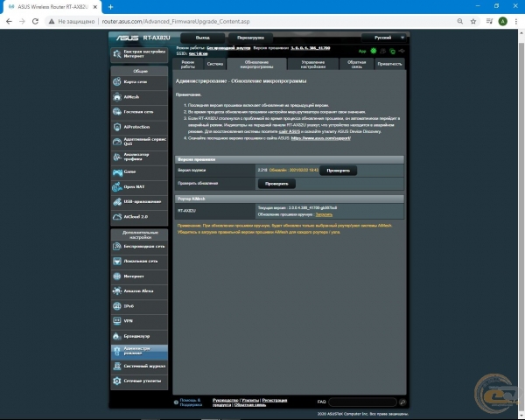Open Adaptive QoS service section
Image resolution: width=525 pixels, height=420 pixels.
point(139,142)
